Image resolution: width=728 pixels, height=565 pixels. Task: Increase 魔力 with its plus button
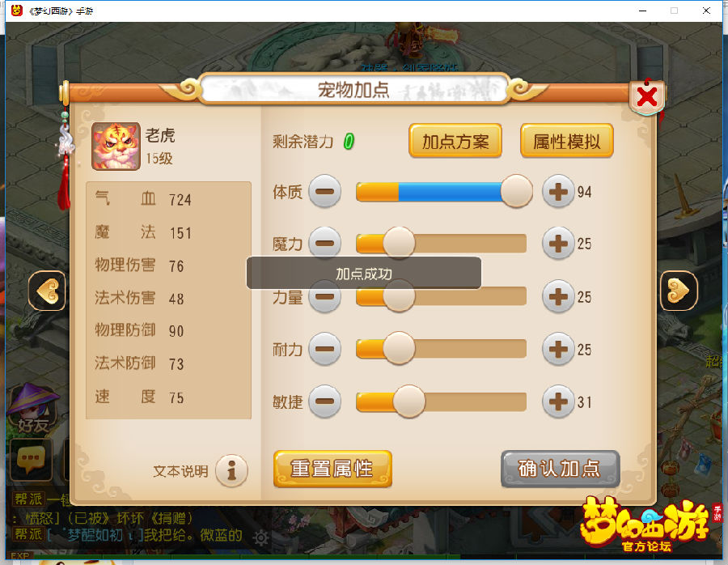(x=558, y=243)
